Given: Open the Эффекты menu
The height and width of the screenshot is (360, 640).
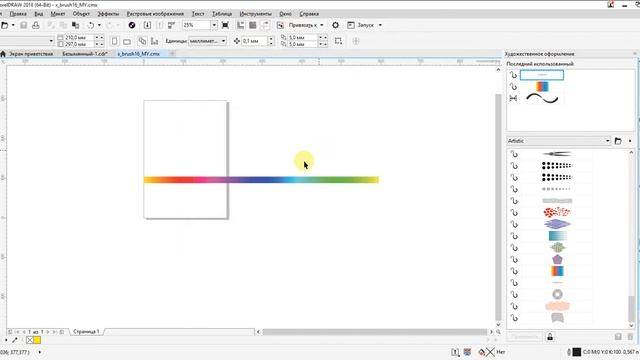Looking at the screenshot, I should tap(108, 13).
